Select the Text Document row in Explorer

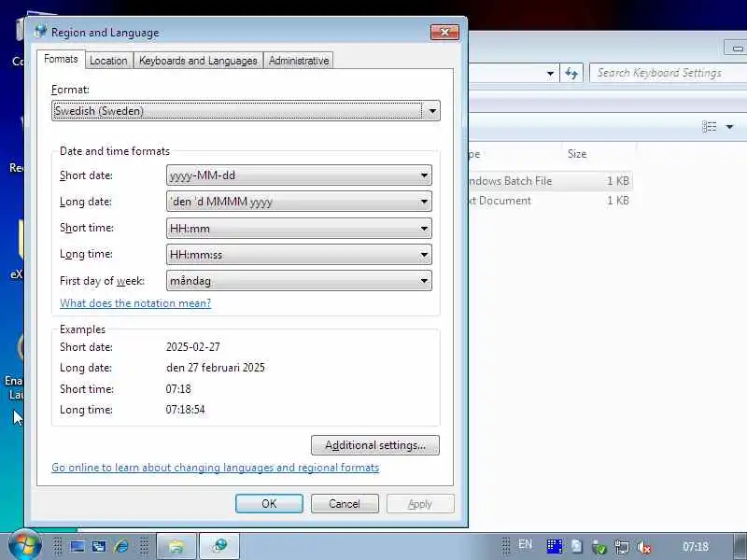(550, 201)
